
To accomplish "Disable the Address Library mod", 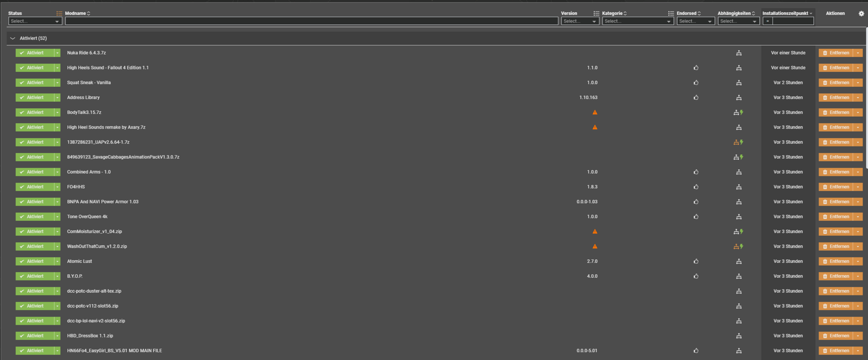I will coord(35,98).
